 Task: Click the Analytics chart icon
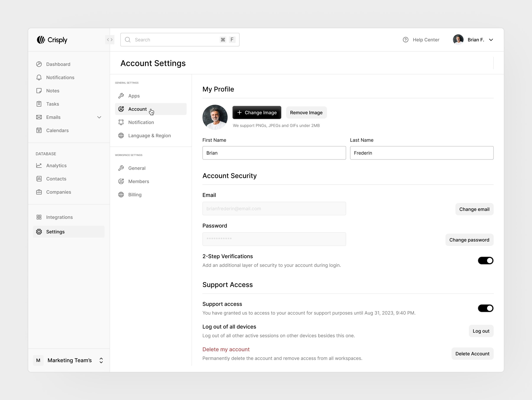[39, 166]
